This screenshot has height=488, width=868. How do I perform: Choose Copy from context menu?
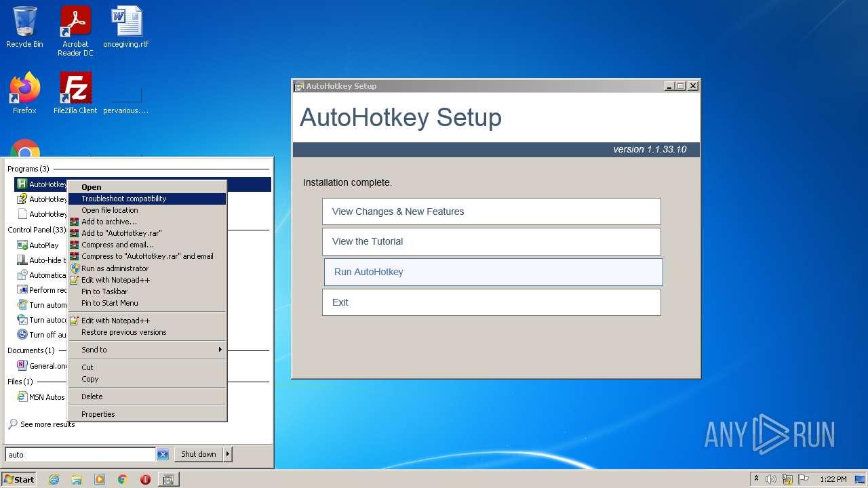coord(147,379)
